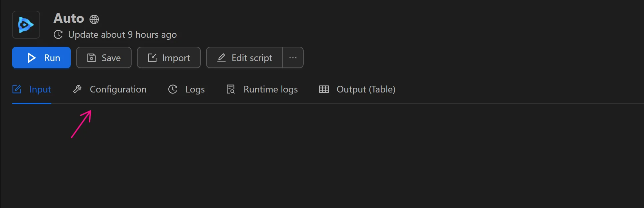Open the Logs tab
Screen dimensions: 644x208
pyautogui.click(x=195, y=89)
